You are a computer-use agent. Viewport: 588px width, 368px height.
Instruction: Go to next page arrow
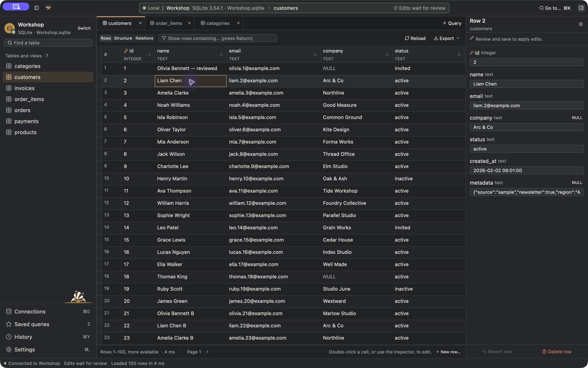[x=207, y=352]
